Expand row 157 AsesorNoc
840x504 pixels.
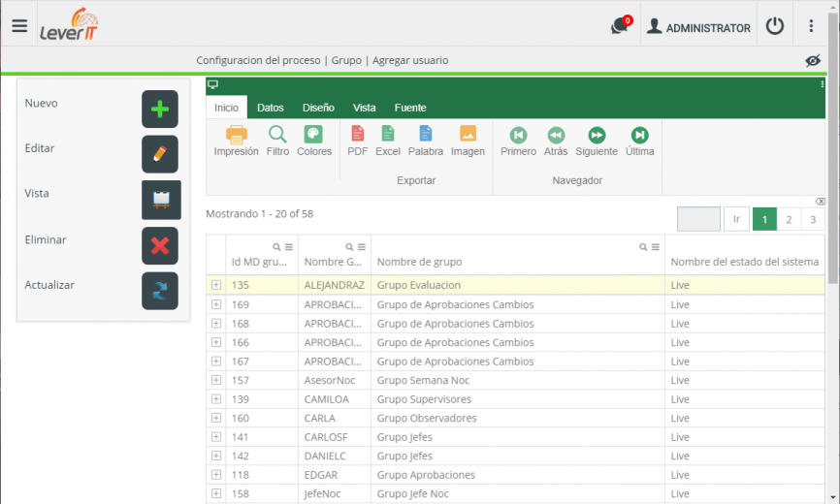(x=216, y=380)
